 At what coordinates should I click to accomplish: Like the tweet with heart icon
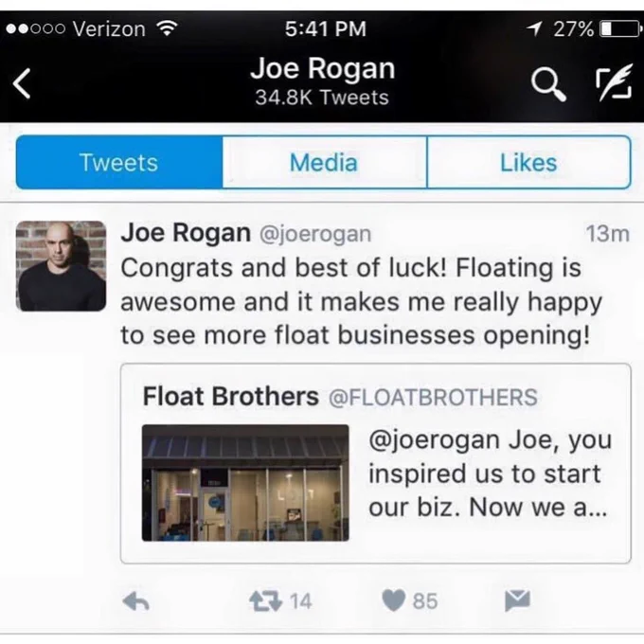click(393, 600)
